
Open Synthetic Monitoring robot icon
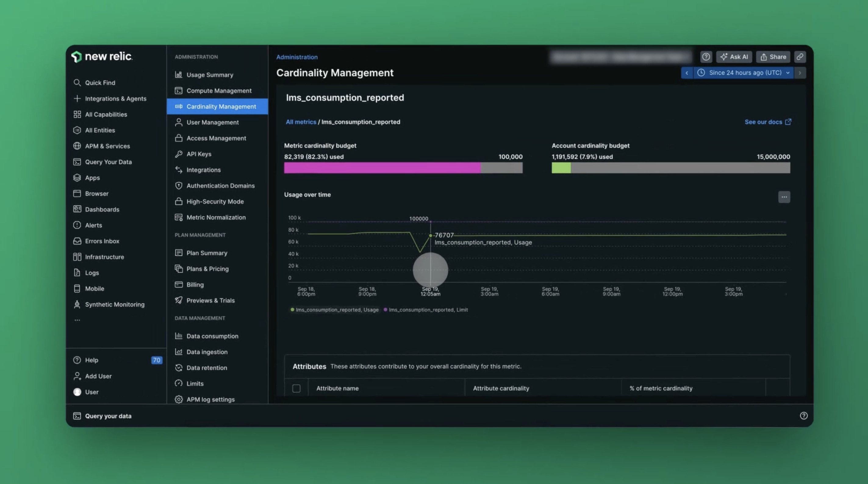[77, 304]
